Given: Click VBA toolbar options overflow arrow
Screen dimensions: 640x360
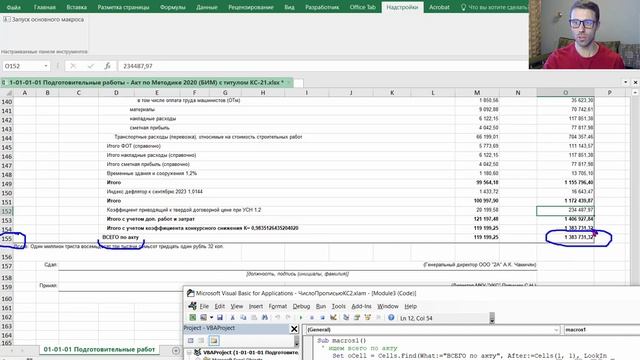Looking at the screenshot, I should [492, 318].
